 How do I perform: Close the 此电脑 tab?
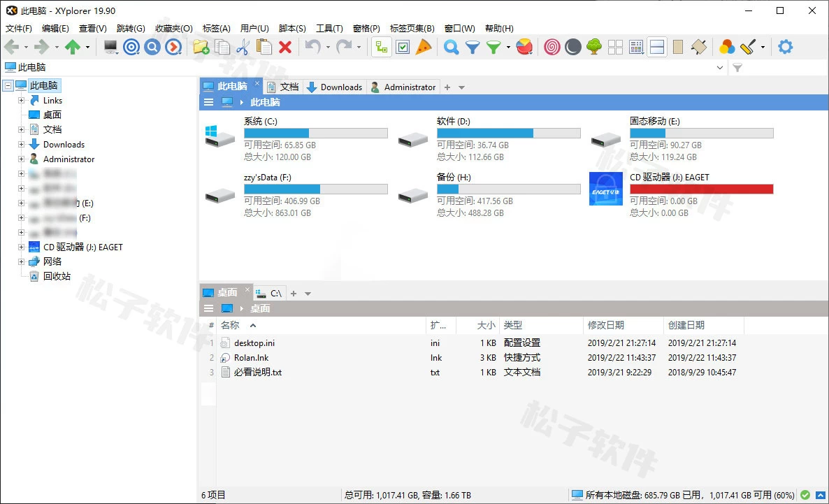[257, 83]
